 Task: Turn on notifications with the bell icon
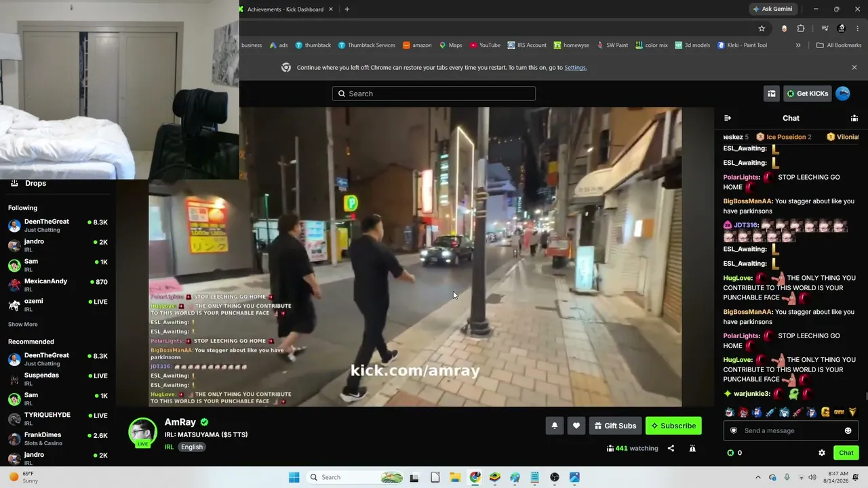pyautogui.click(x=554, y=426)
